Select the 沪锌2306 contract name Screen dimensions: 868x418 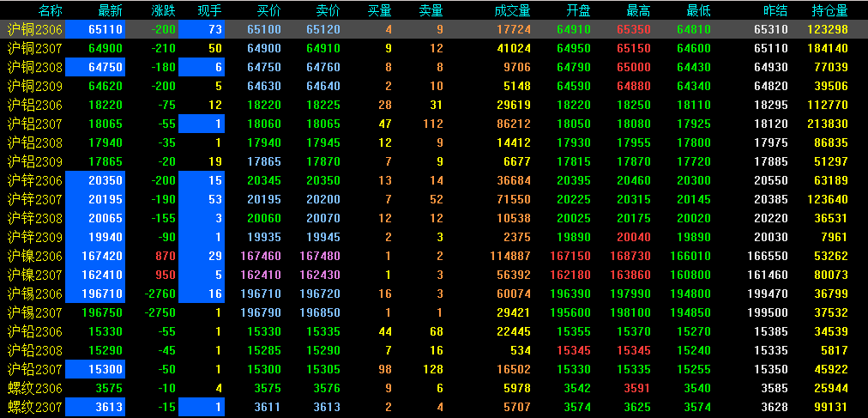(35, 180)
